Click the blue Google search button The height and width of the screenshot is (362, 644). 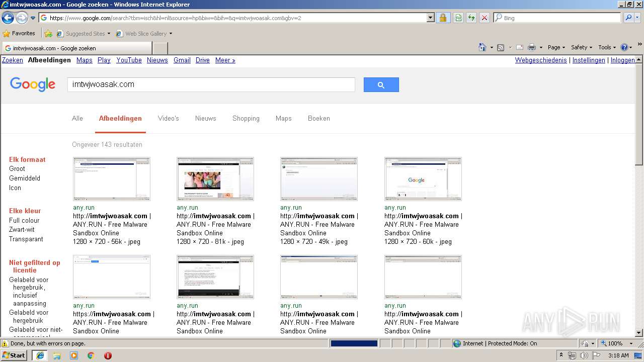click(381, 84)
